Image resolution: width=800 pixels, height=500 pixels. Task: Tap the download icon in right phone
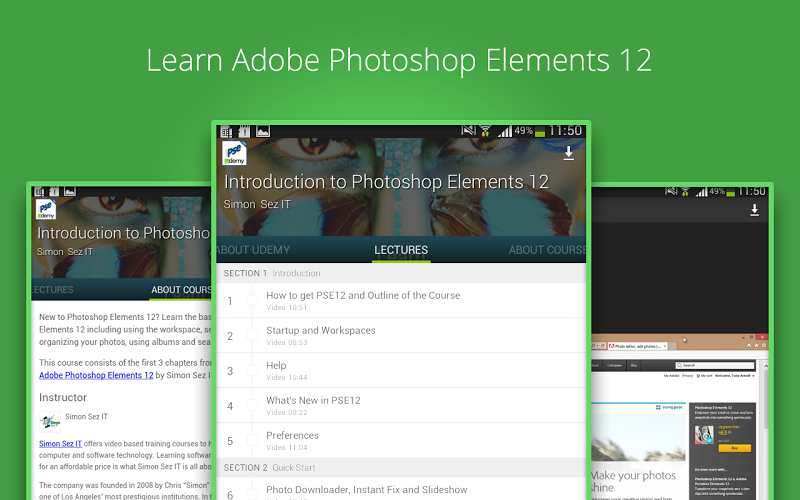click(x=754, y=210)
